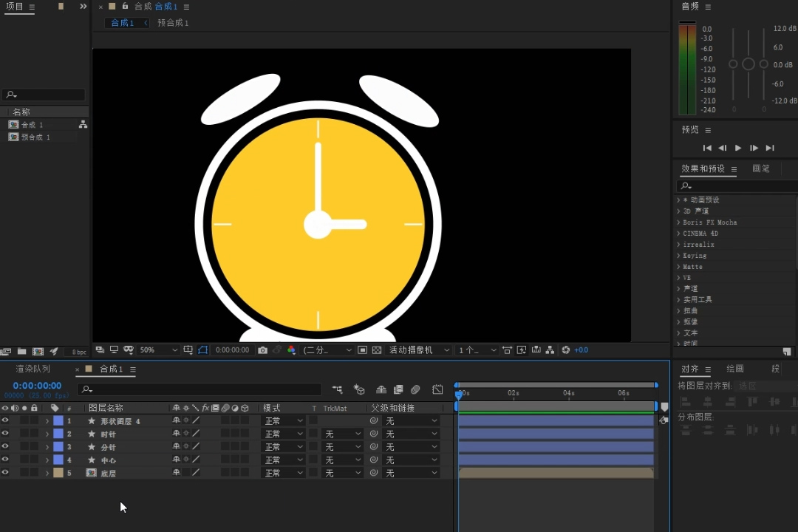
Task: Click the tan label color of 底层 layer
Action: pyautogui.click(x=58, y=473)
